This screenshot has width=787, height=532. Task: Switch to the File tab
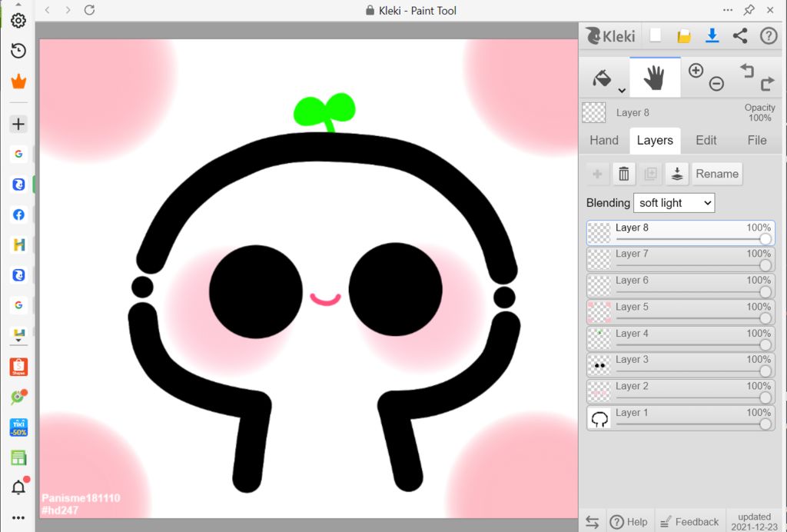pos(756,141)
